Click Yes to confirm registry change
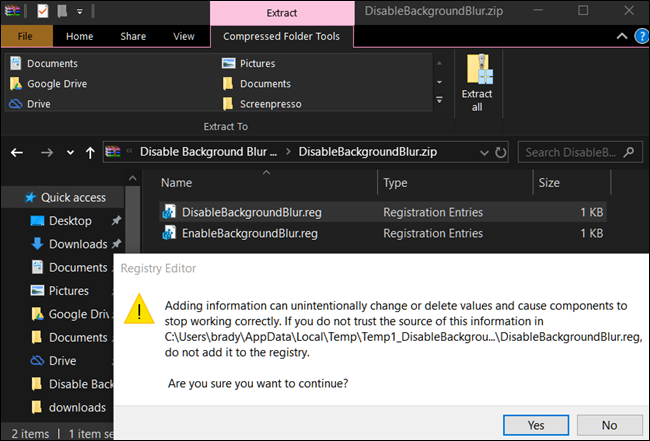Image resolution: width=650 pixels, height=441 pixels. [535, 423]
